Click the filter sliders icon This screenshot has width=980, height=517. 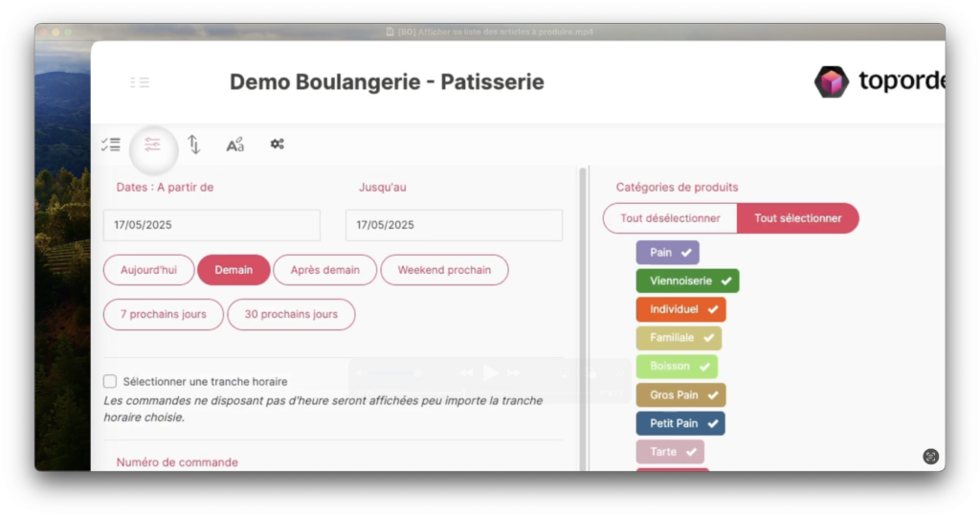coord(153,145)
